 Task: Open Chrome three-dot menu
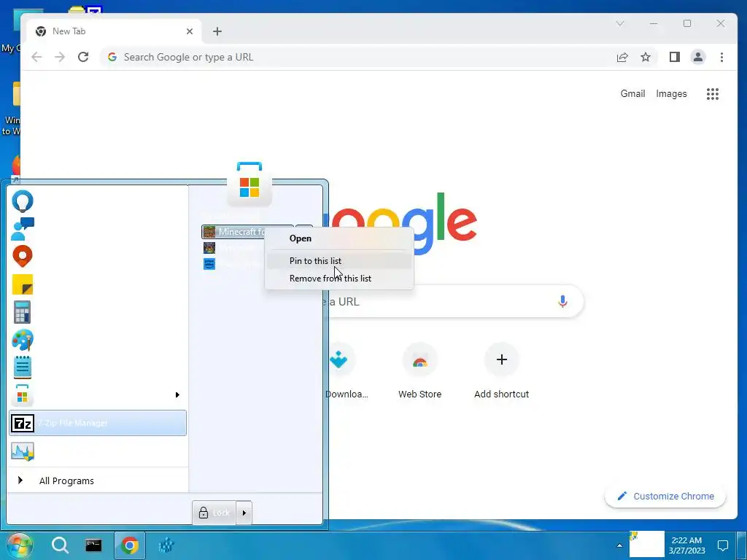pos(721,57)
